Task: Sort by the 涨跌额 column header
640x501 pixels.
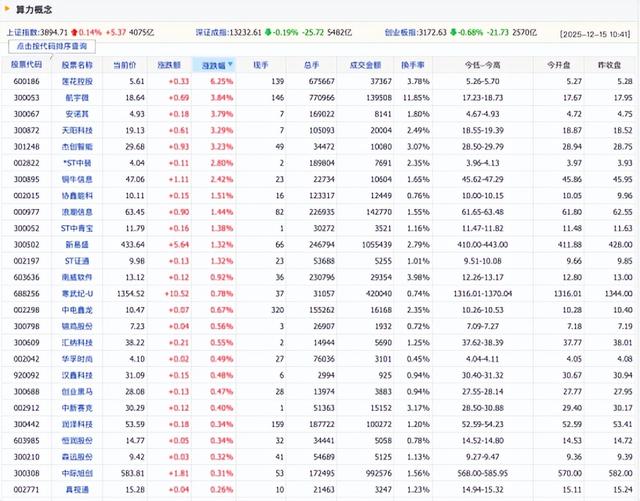Action: [169, 65]
